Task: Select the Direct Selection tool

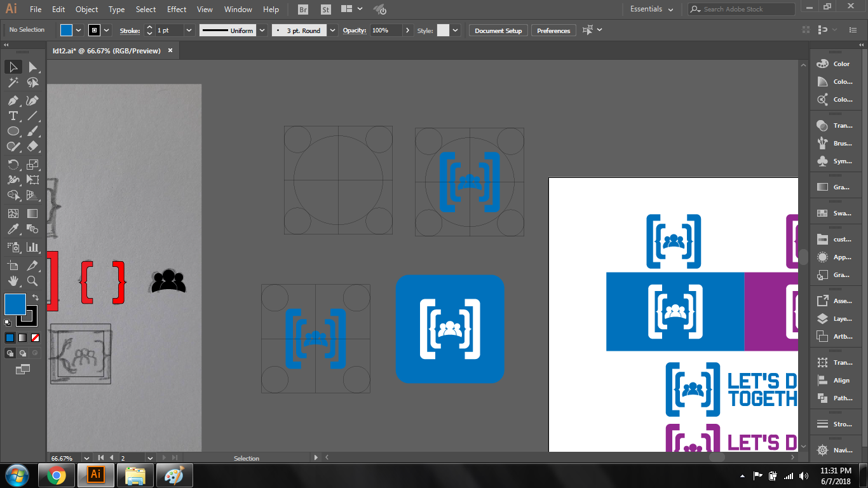Action: pyautogui.click(x=32, y=67)
